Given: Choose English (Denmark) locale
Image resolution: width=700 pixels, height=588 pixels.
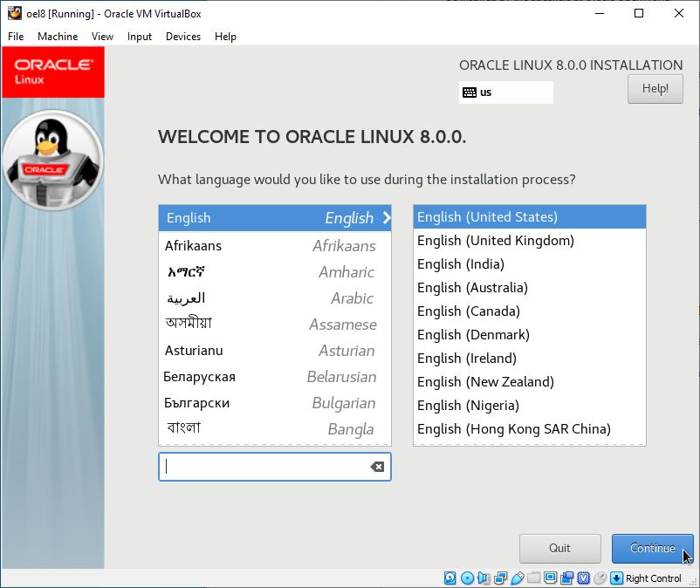Looking at the screenshot, I should 530,335.
